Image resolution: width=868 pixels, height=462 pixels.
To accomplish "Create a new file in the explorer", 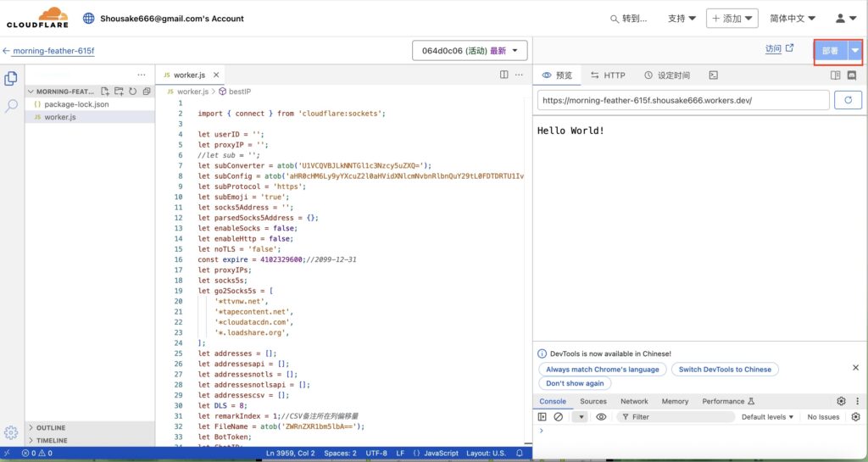I will pos(104,92).
